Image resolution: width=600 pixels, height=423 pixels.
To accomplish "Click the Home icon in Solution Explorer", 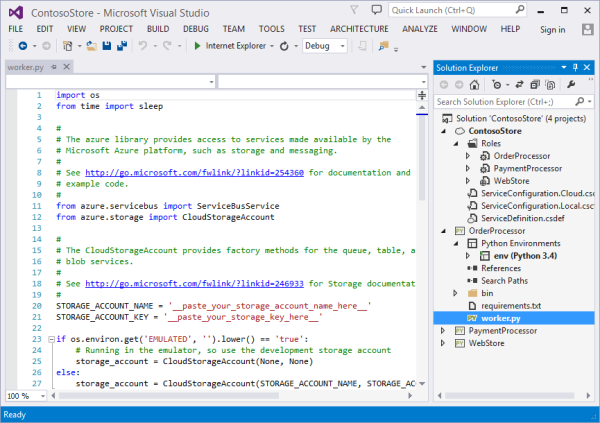I will pos(474,85).
